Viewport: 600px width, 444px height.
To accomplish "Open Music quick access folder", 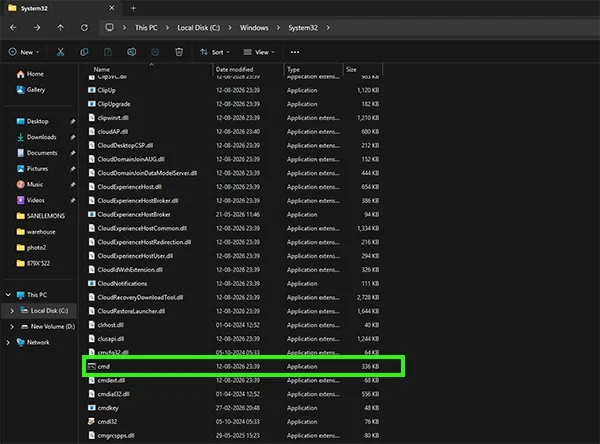I will point(29,184).
